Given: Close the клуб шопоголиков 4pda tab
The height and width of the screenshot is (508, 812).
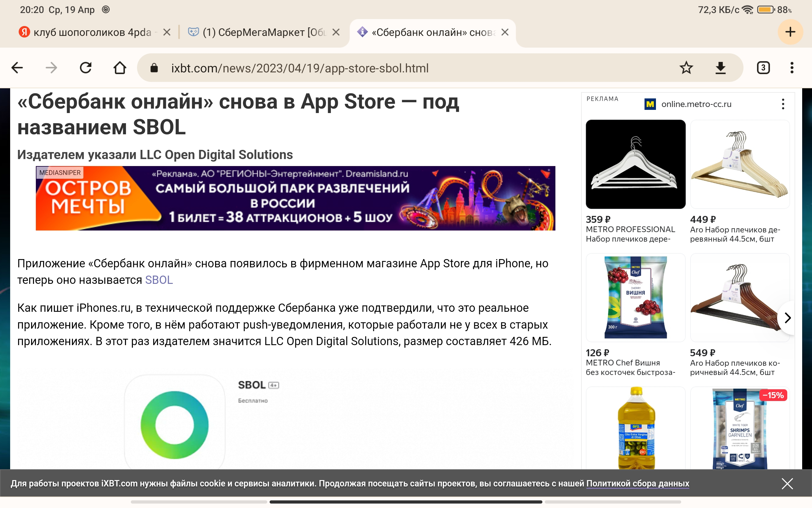Looking at the screenshot, I should [x=167, y=32].
